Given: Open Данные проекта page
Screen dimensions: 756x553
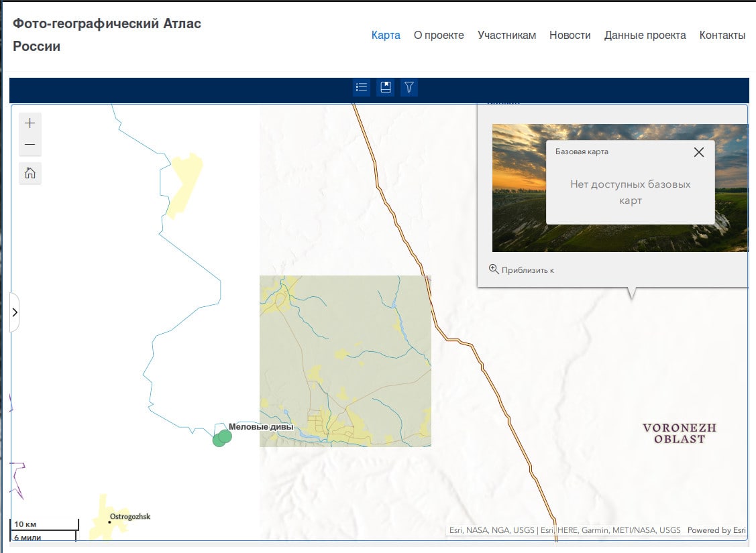Looking at the screenshot, I should pos(645,35).
